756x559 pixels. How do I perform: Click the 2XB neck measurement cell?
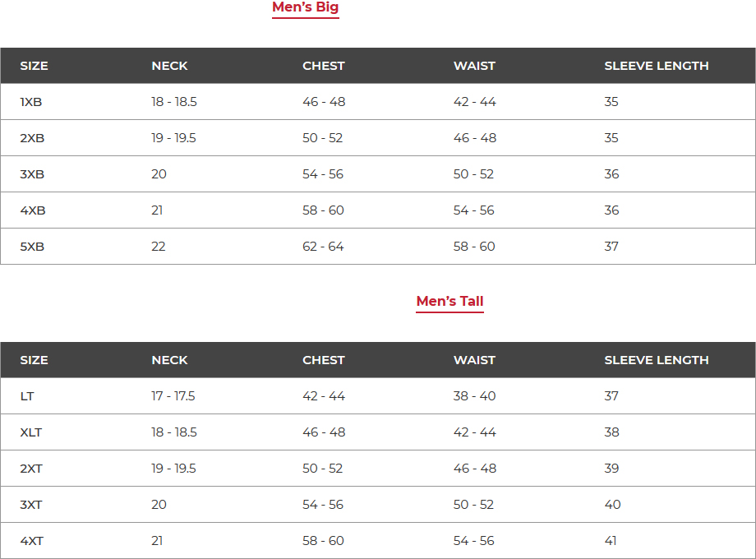tap(173, 138)
